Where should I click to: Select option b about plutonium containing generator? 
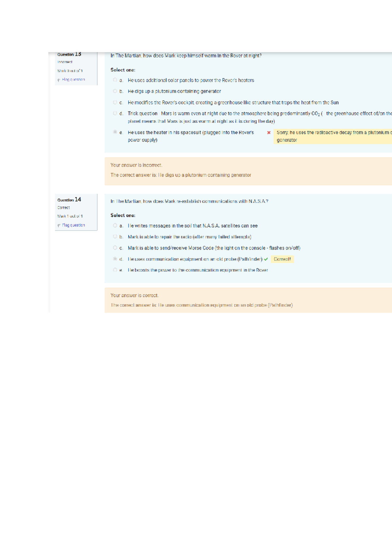pos(115,91)
